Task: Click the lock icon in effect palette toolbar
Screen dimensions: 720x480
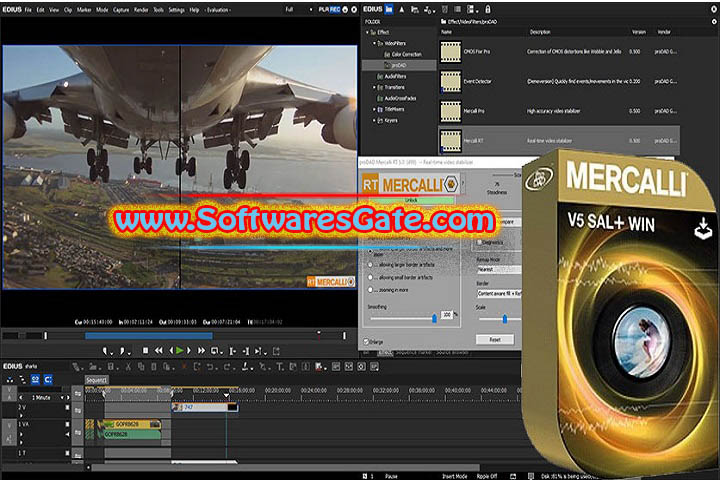Action: tap(488, 9)
